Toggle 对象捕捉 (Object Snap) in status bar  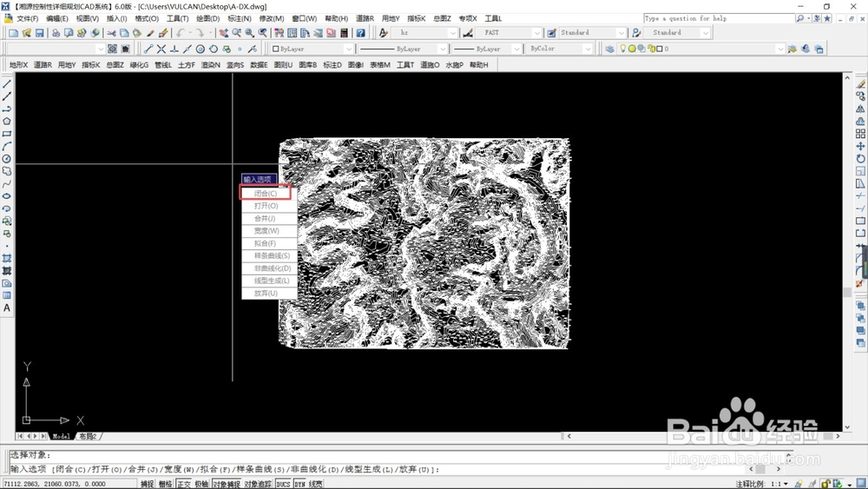(226, 484)
